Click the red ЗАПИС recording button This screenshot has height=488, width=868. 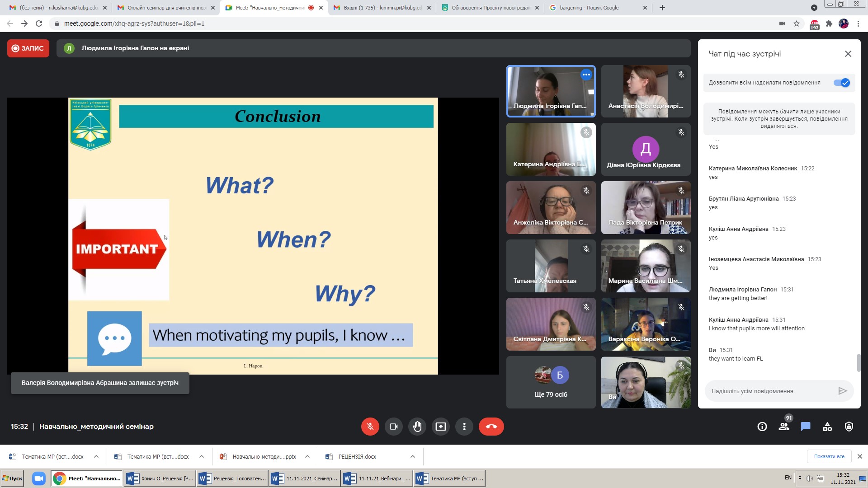(x=28, y=48)
